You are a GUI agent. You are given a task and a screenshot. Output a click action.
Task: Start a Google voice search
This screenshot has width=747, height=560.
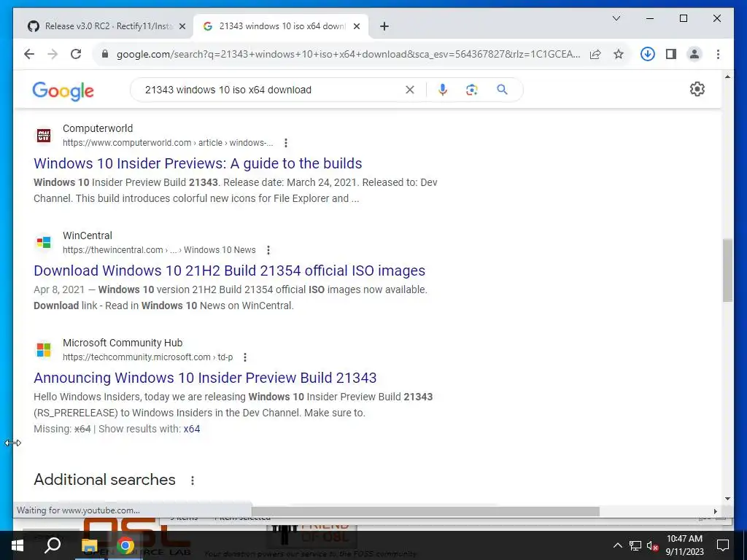pyautogui.click(x=443, y=90)
